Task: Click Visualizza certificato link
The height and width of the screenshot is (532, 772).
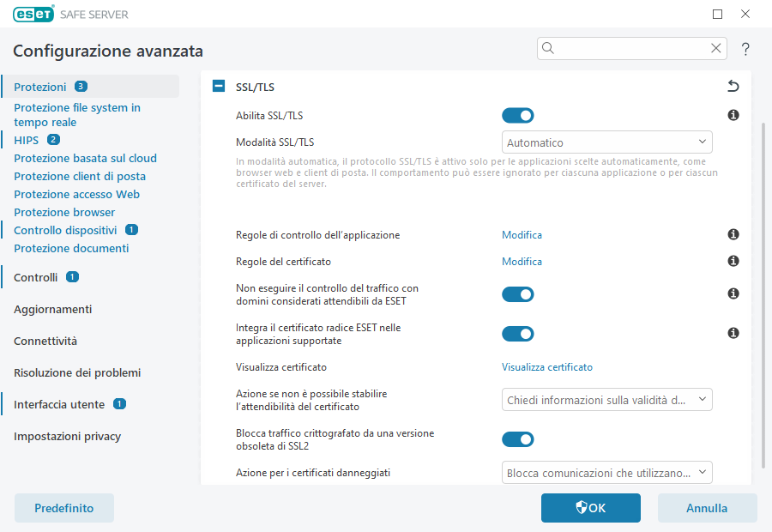Action: click(546, 366)
